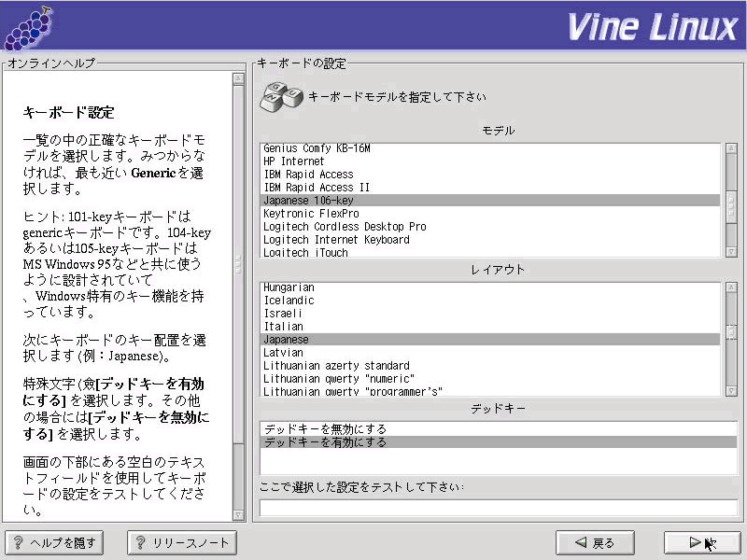Select Logitech iTouch model
This screenshot has height=560, width=747.
(489, 252)
